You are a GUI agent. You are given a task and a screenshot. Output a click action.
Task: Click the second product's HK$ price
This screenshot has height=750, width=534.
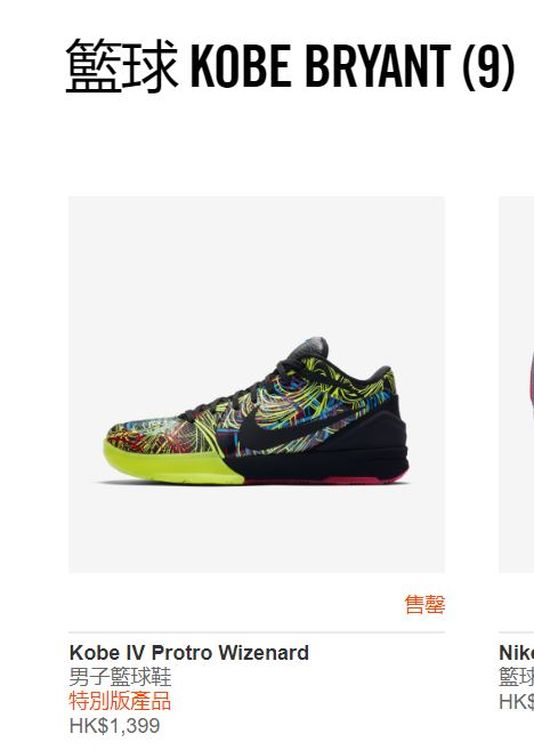tap(516, 702)
